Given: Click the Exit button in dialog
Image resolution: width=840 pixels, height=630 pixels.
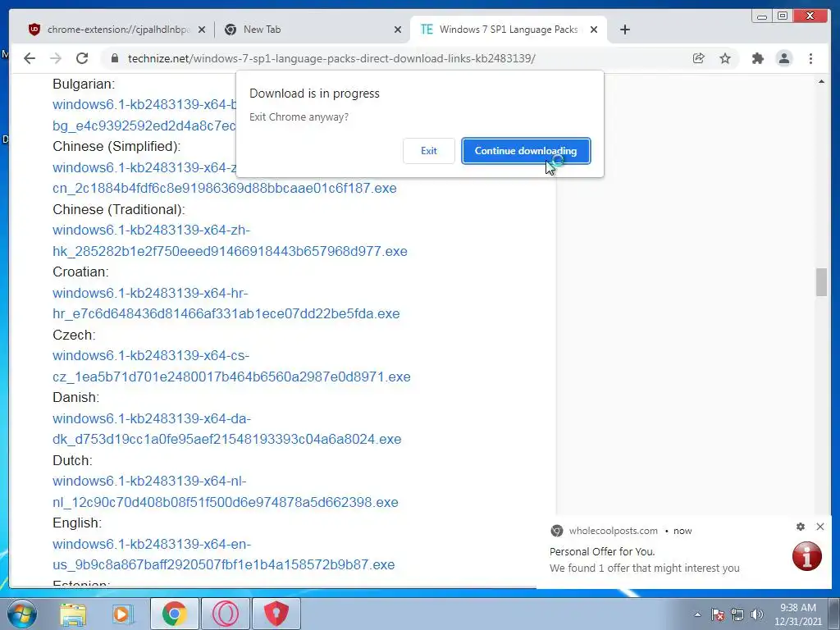Looking at the screenshot, I should (x=428, y=151).
